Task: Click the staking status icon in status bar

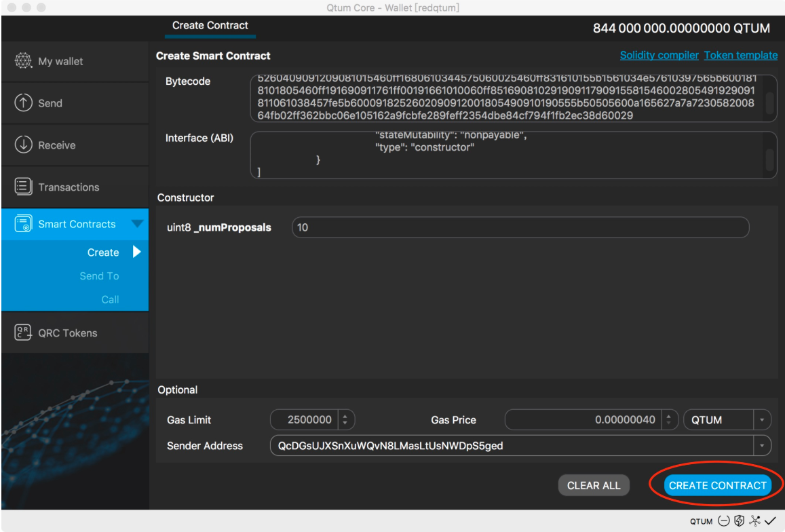Action: coord(723,521)
